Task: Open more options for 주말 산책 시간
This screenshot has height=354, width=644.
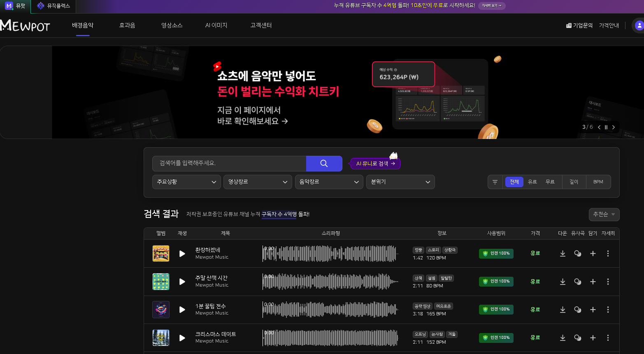Action: tap(608, 282)
